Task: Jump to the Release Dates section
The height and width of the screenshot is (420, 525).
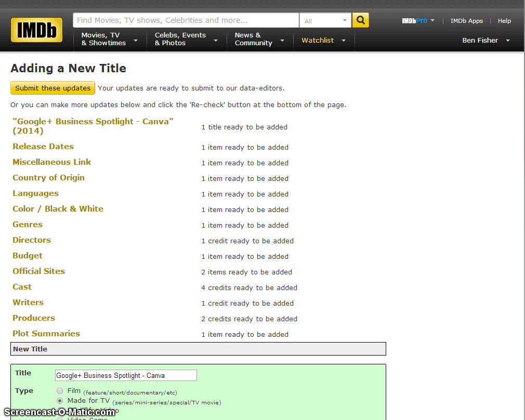Action: [43, 147]
